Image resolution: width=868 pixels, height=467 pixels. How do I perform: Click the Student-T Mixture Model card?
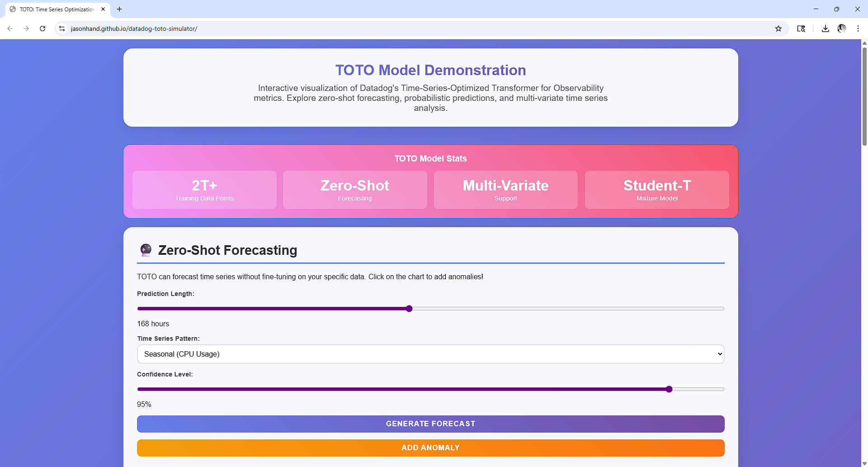click(x=657, y=190)
